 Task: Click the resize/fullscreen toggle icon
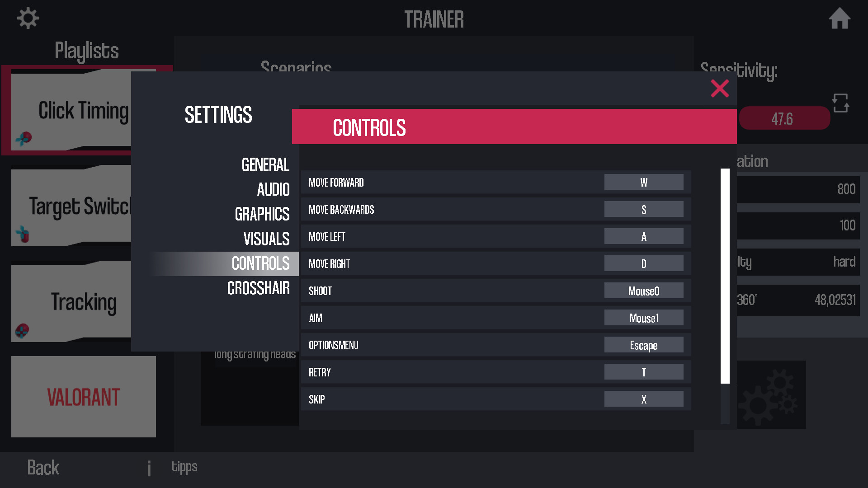point(842,103)
